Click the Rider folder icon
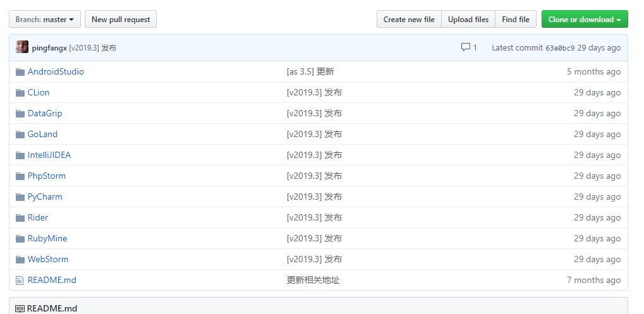The image size is (644, 314). pos(20,218)
